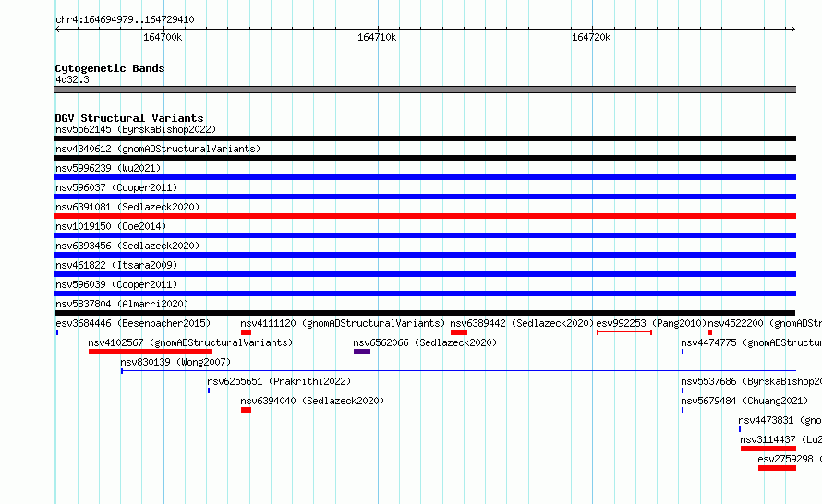The image size is (822, 504).
Task: Click the 164710k ruler tick label
Action: pos(377,37)
